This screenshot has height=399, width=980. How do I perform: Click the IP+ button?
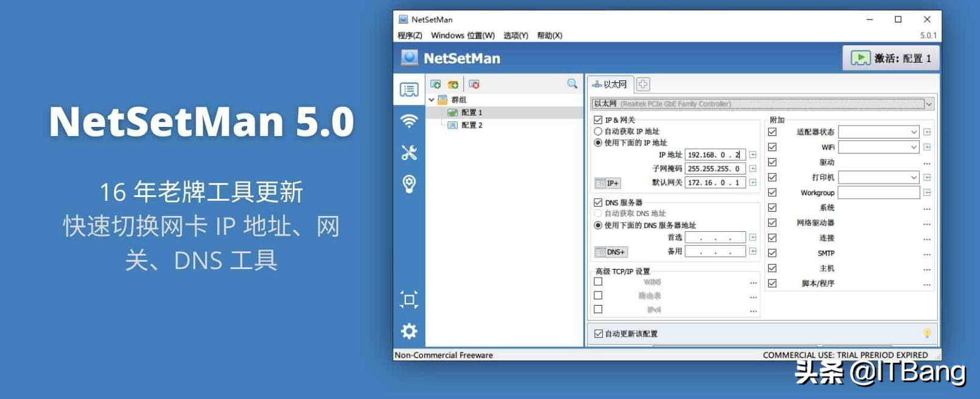pyautogui.click(x=608, y=183)
